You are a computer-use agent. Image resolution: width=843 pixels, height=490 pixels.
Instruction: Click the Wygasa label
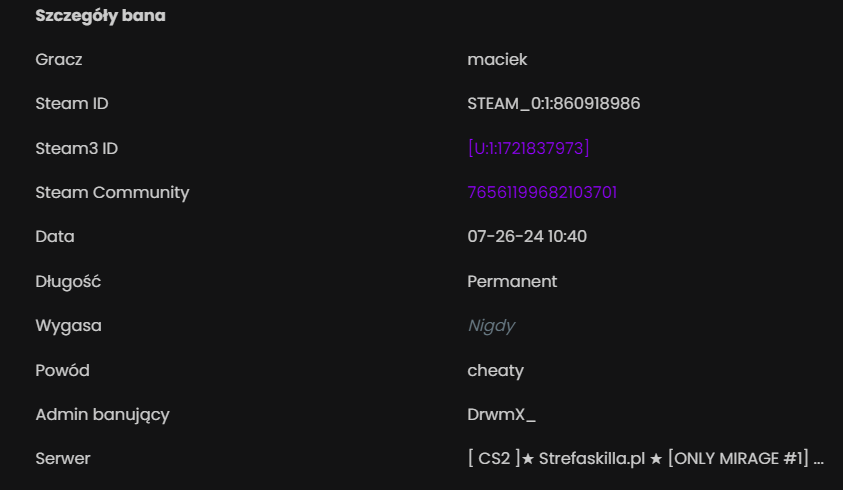pyautogui.click(x=68, y=325)
